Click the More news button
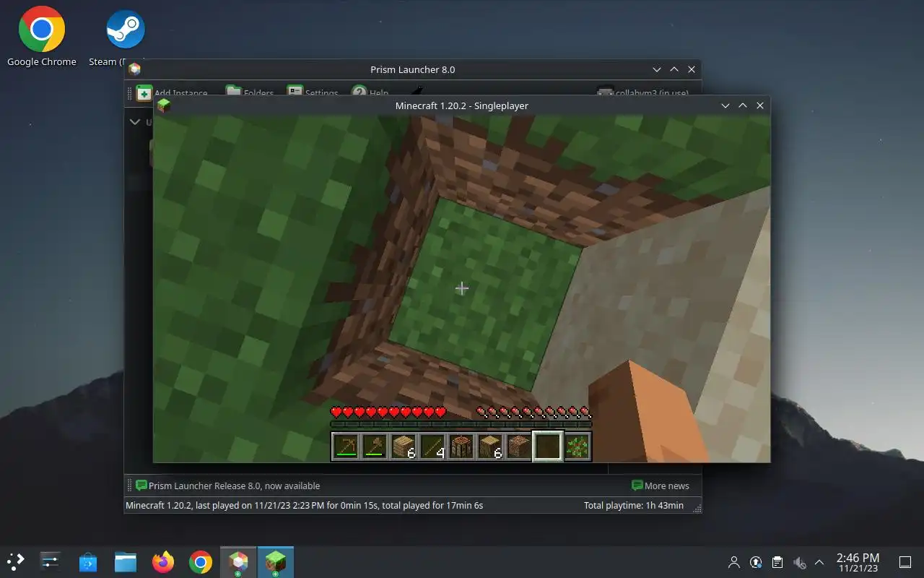 (661, 486)
